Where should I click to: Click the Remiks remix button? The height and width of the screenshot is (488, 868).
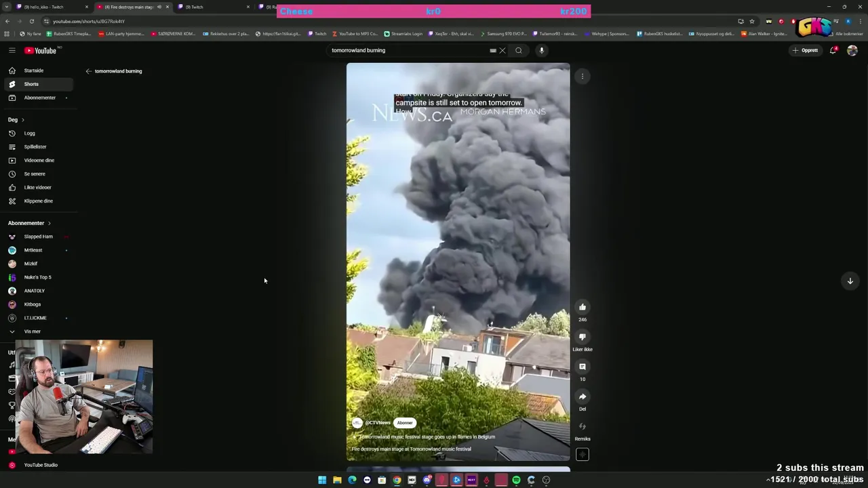coord(583,426)
